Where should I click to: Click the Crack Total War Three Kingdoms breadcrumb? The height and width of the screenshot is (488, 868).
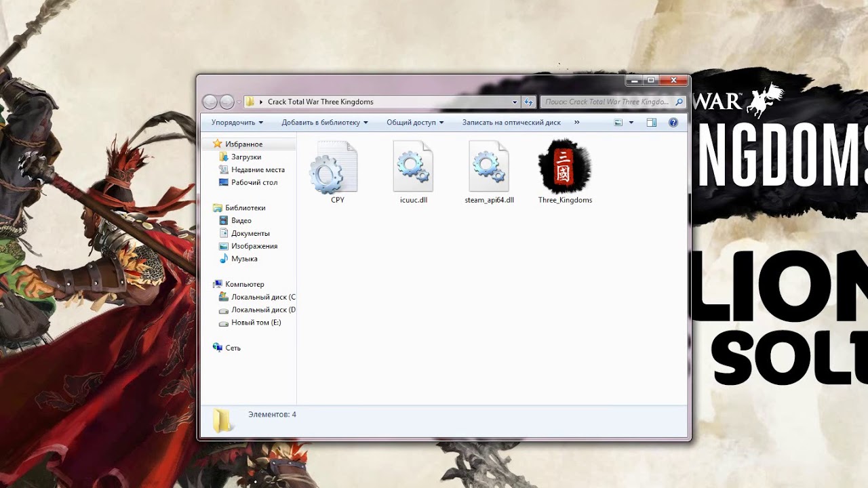coord(321,102)
